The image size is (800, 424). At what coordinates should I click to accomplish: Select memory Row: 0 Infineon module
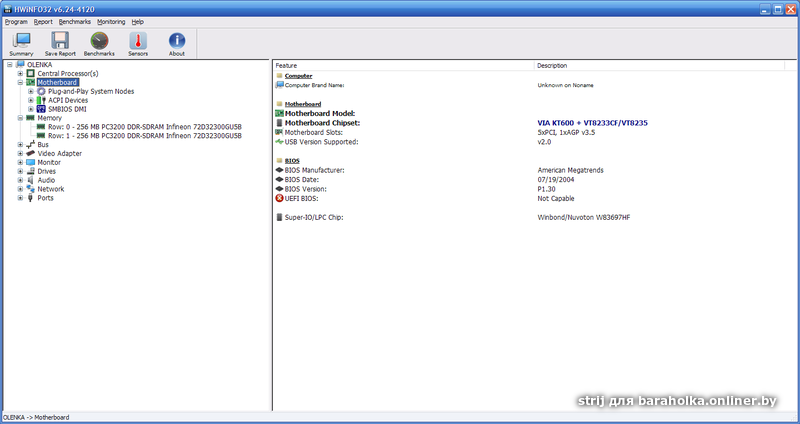click(145, 127)
